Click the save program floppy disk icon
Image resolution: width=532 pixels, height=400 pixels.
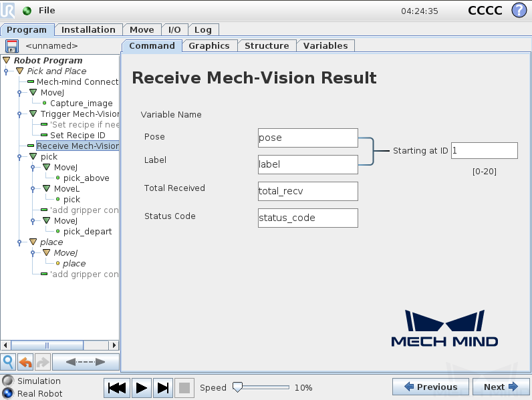click(x=12, y=46)
